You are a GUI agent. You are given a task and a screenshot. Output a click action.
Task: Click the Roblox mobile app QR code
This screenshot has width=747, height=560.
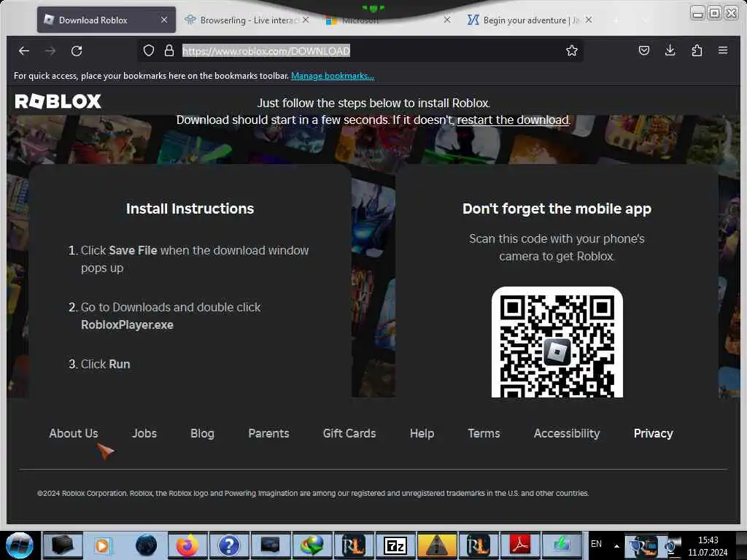tap(557, 343)
